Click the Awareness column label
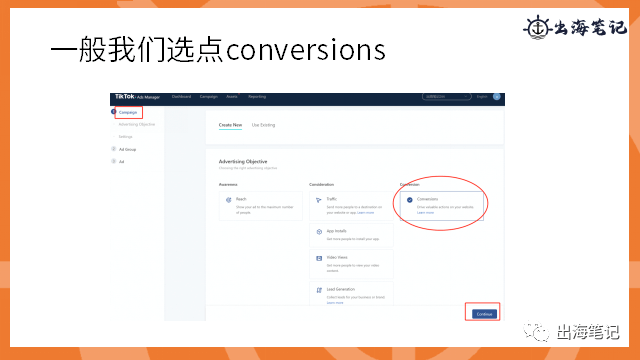The image size is (640, 360). pos(228,184)
